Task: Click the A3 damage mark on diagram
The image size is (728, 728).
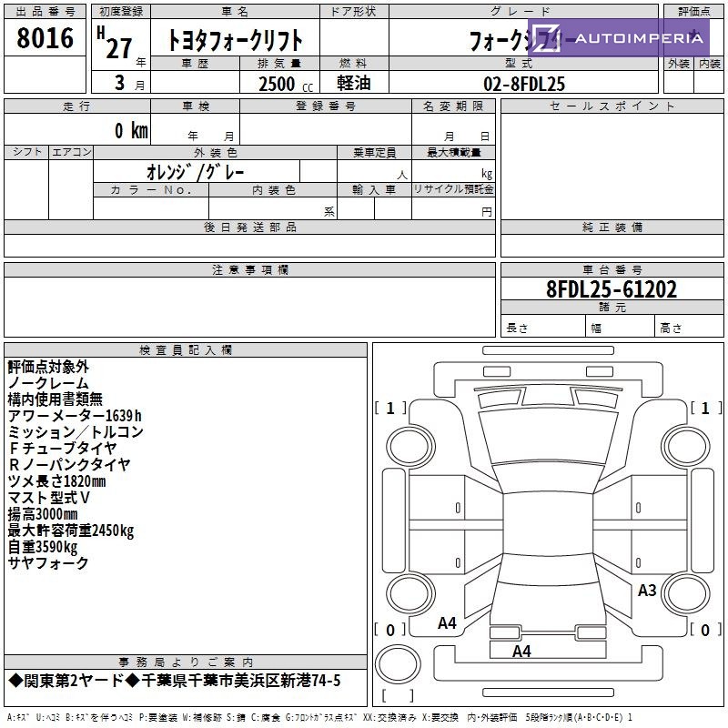Action: point(647,590)
